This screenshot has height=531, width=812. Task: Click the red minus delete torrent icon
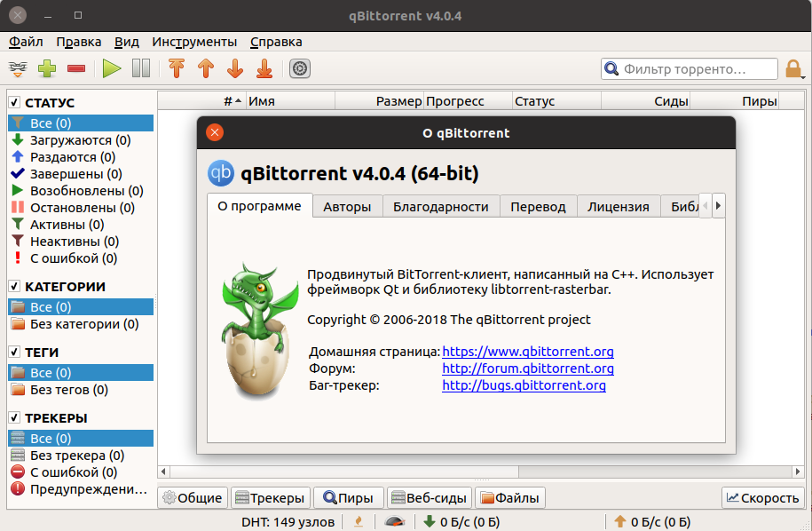coord(76,68)
